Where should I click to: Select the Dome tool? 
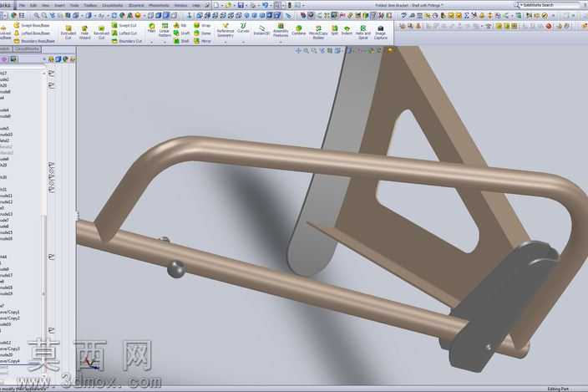tap(202, 33)
